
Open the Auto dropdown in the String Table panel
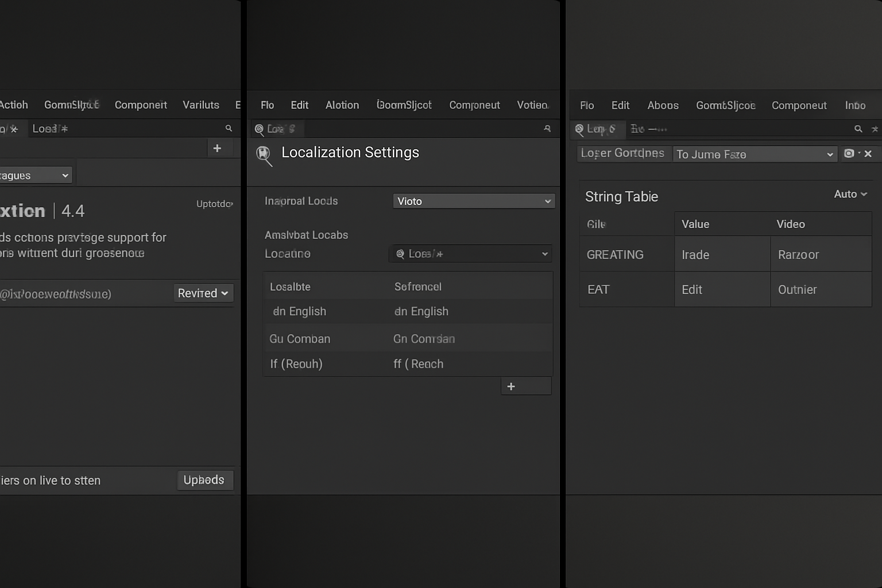850,194
